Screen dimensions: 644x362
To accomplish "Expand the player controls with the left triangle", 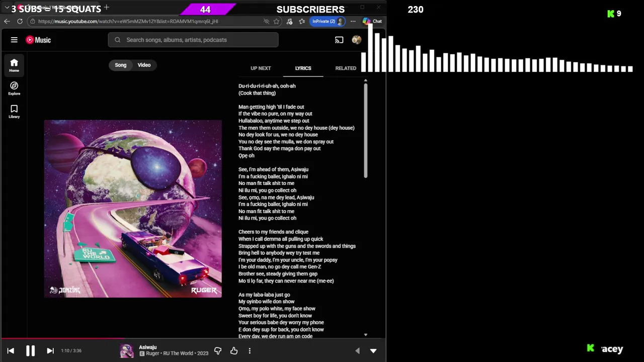I will [357, 351].
